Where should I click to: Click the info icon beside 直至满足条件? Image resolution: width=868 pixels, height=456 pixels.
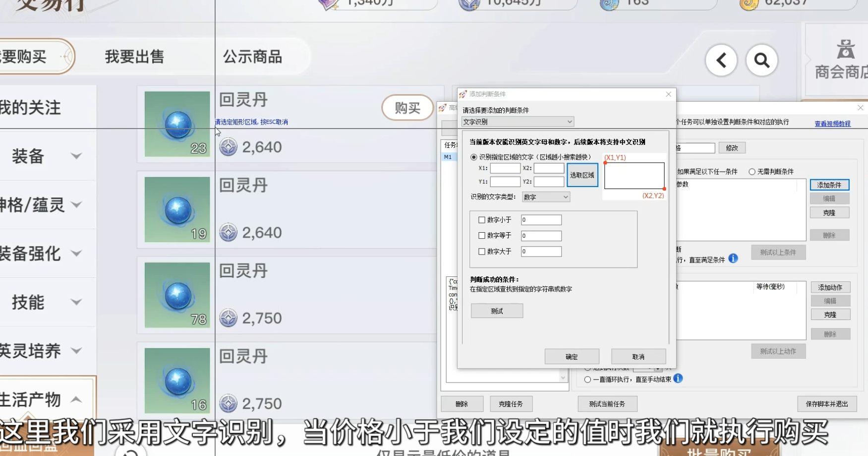pos(733,259)
